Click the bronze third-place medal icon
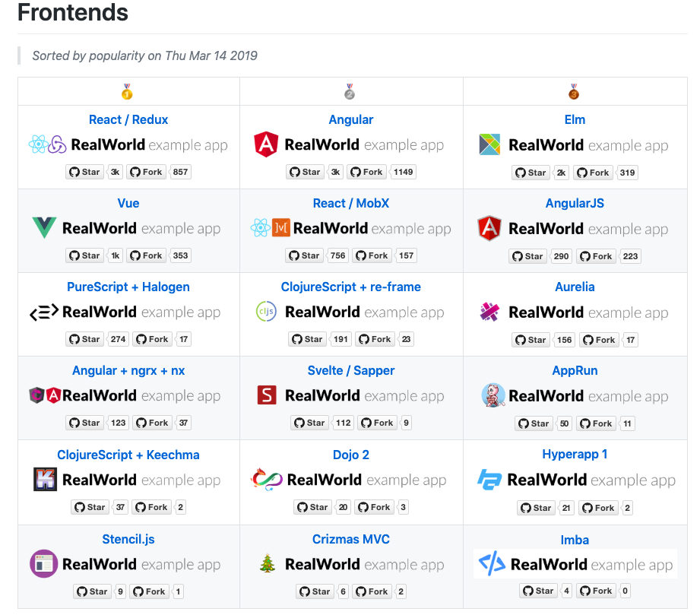700x615 pixels. point(574,91)
